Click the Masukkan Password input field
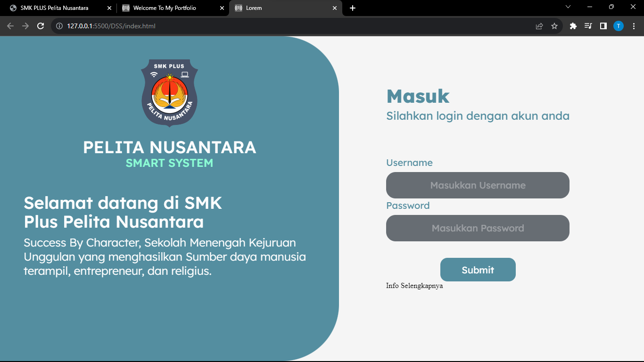This screenshot has width=644, height=362. pos(478,228)
